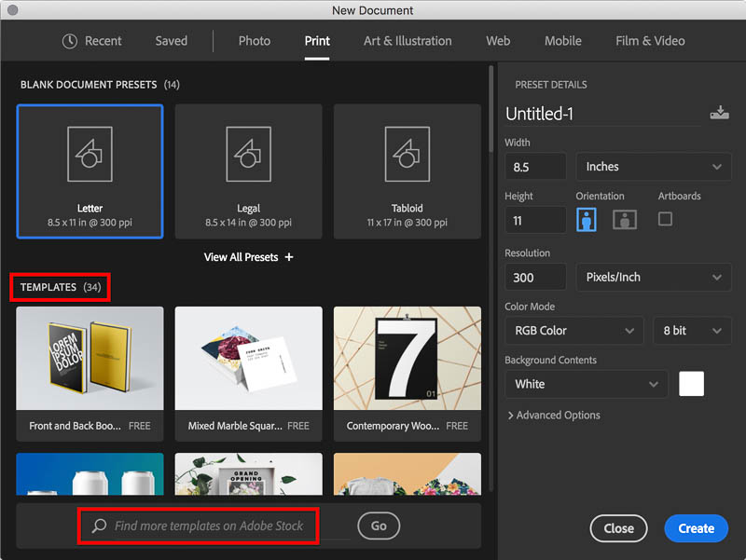Open the Web tab
Viewport: 746px width, 560px height.
pos(498,41)
